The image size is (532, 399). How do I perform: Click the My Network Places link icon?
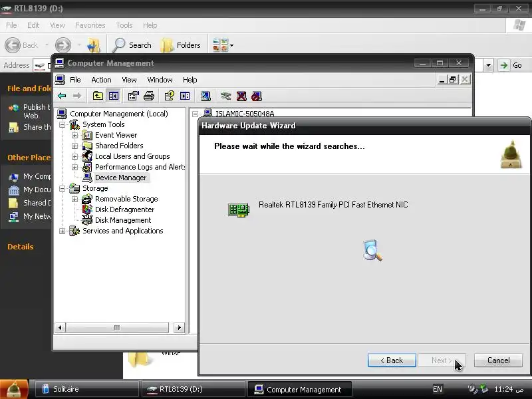pos(13,217)
